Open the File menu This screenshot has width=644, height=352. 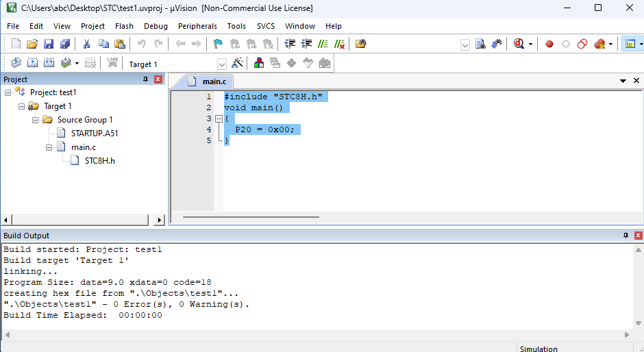click(x=13, y=26)
